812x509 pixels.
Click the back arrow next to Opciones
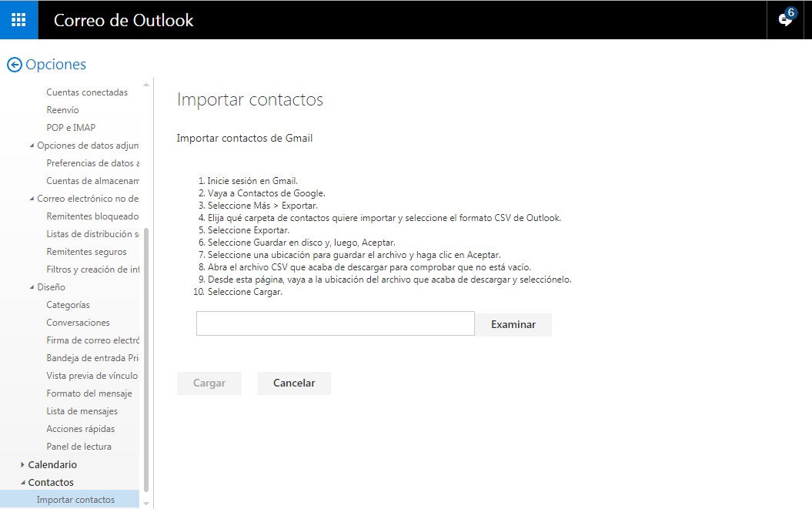tap(14, 65)
